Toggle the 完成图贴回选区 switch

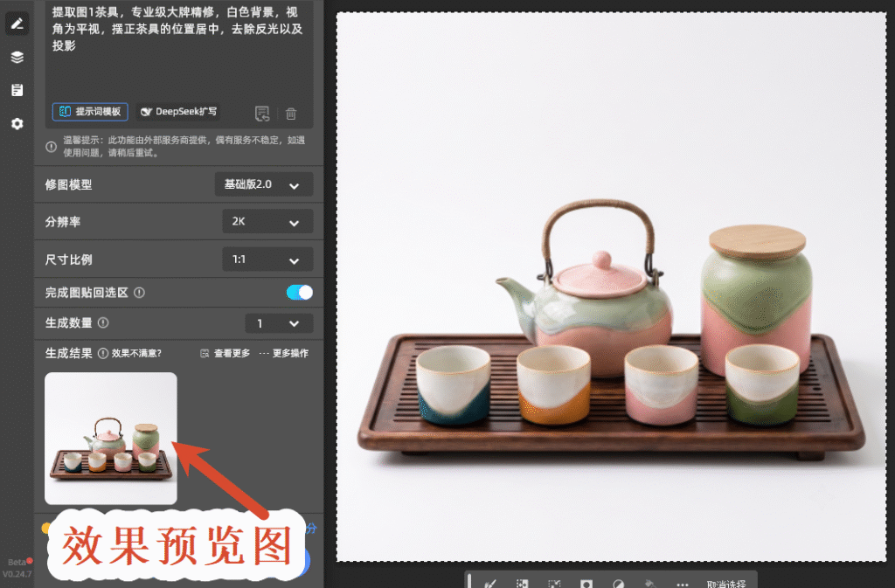[x=300, y=293]
